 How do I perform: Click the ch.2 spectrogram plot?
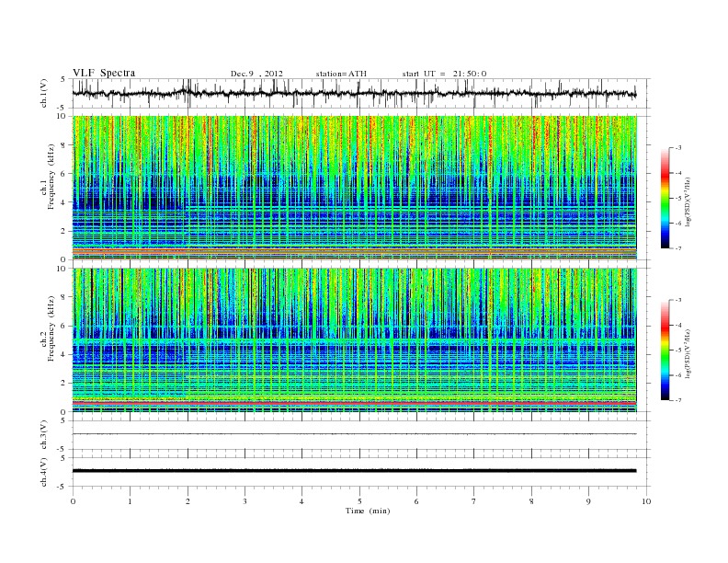tap(355, 340)
